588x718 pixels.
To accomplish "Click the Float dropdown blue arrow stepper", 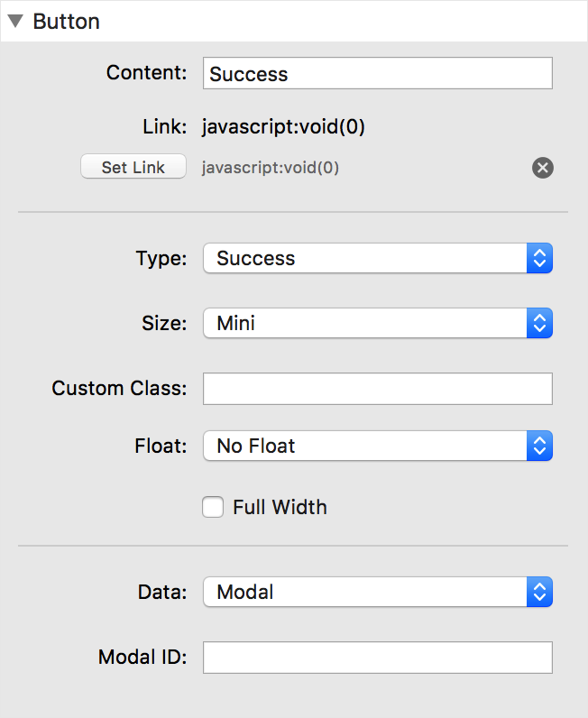I will coord(540,446).
